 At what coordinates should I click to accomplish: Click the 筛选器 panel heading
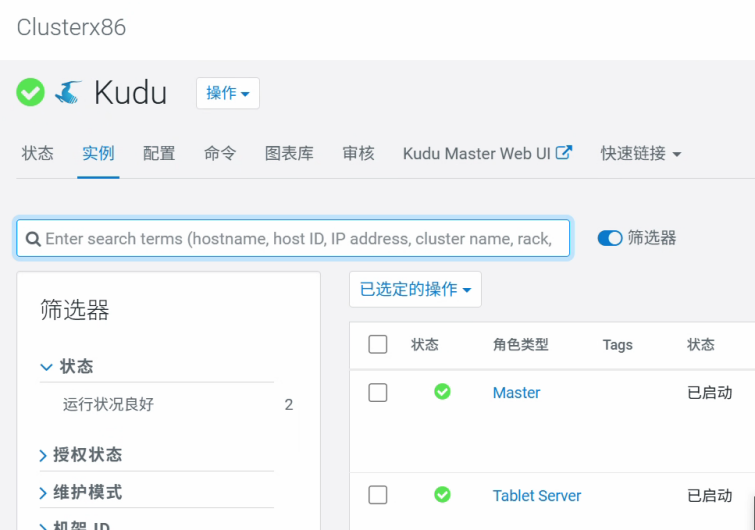coord(75,310)
